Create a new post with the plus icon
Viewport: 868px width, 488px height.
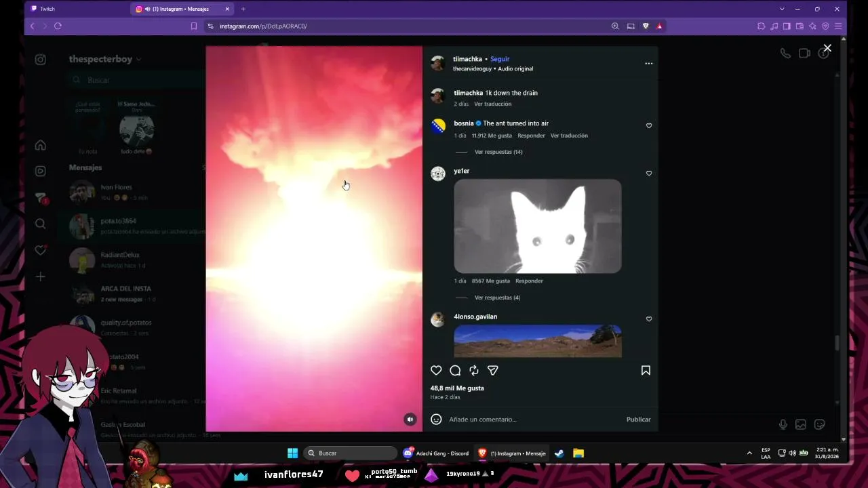coord(41,277)
